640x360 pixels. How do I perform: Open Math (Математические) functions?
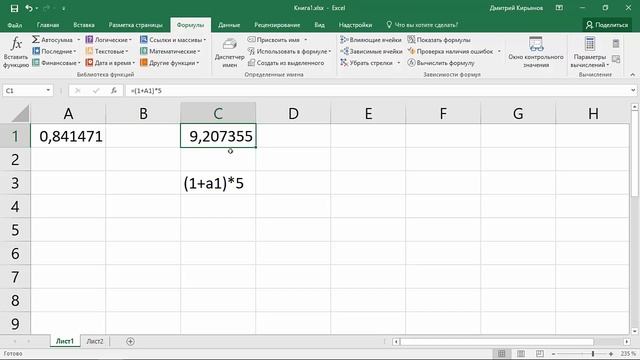coord(170,51)
